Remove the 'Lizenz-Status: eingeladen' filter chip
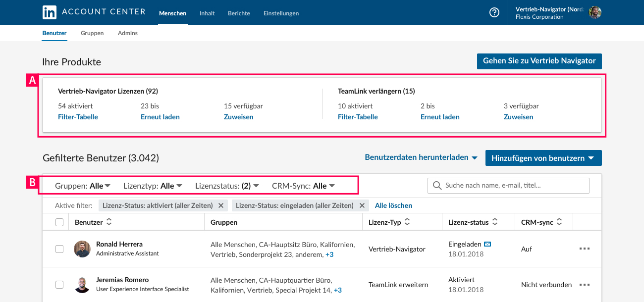Image resolution: width=644 pixels, height=302 pixels. click(x=362, y=205)
